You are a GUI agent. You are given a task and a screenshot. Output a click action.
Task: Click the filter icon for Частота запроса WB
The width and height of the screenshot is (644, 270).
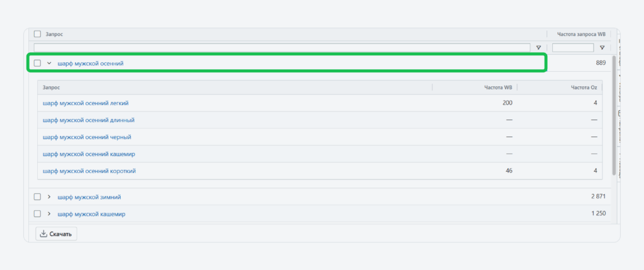pyautogui.click(x=602, y=47)
